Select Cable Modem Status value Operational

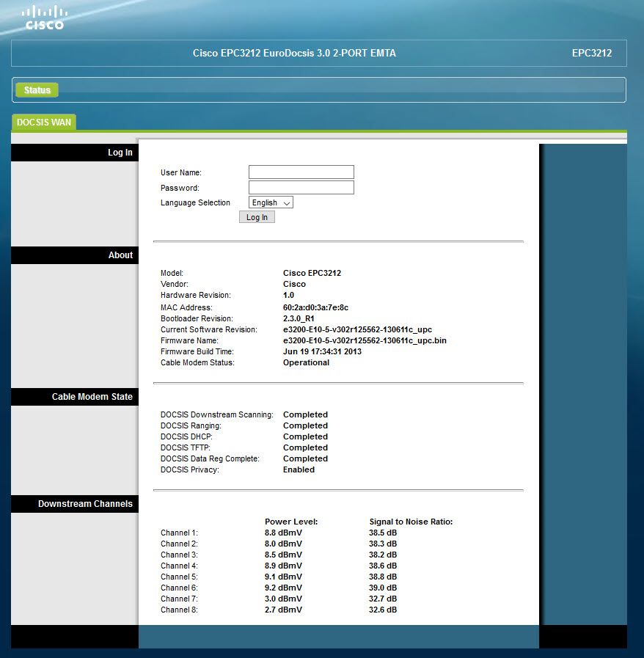point(306,362)
